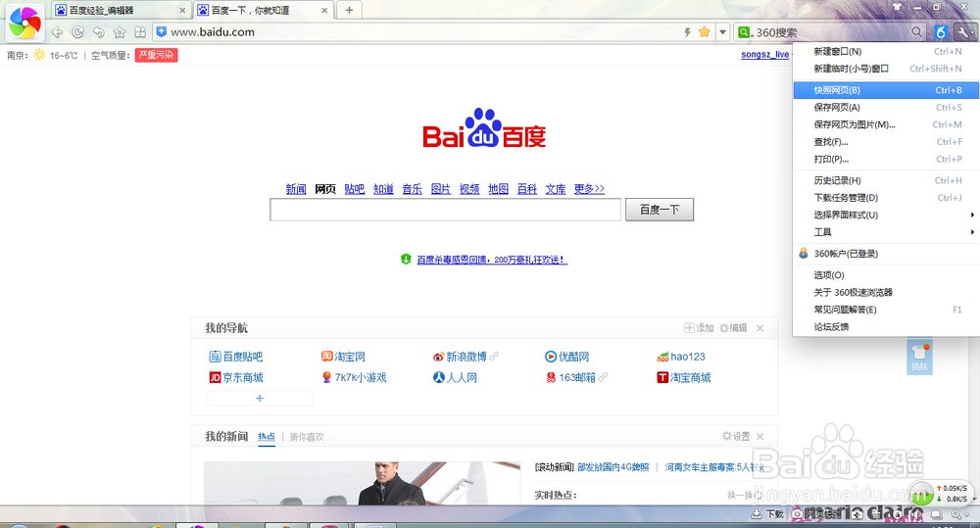
Task: Focus the 360搜索 search box
Action: tap(831, 32)
